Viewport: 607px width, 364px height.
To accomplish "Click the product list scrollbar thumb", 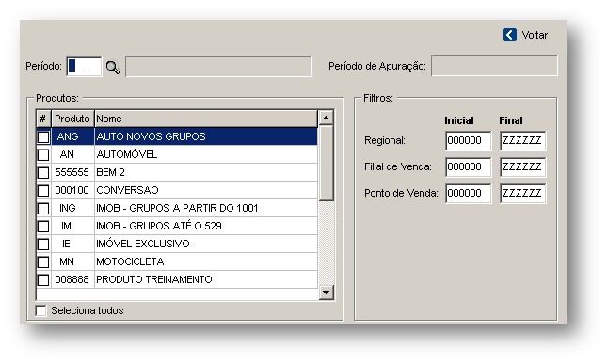I will 326,163.
